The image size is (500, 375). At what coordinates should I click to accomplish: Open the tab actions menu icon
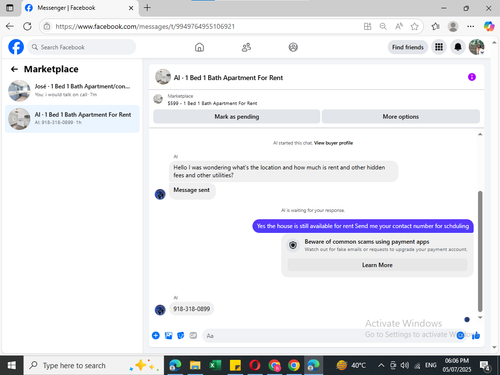[x=10, y=8]
